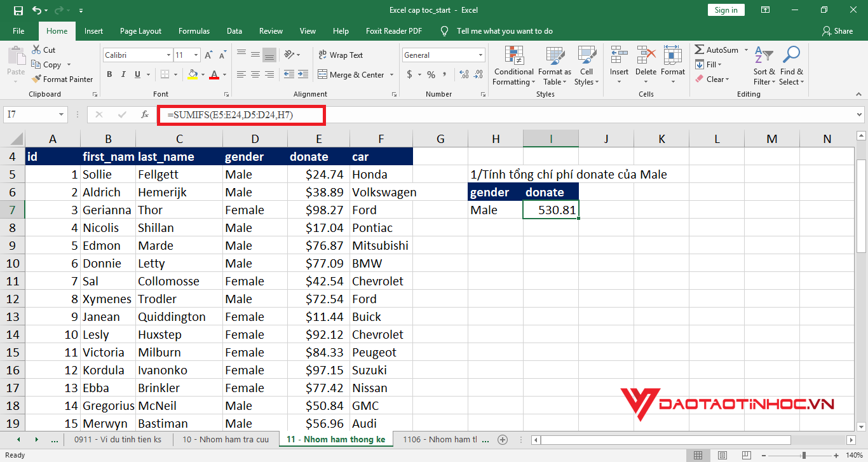
Task: Click the Copy button
Action: [x=46, y=64]
